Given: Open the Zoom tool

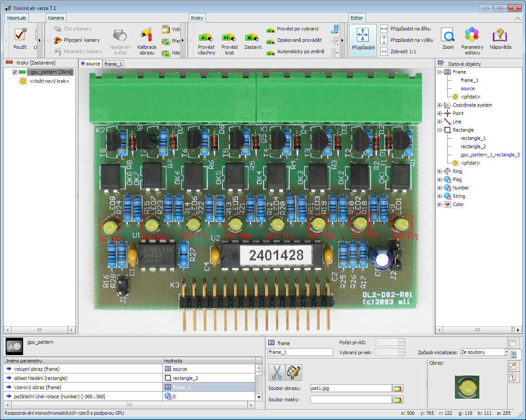Looking at the screenshot, I should pos(447,35).
